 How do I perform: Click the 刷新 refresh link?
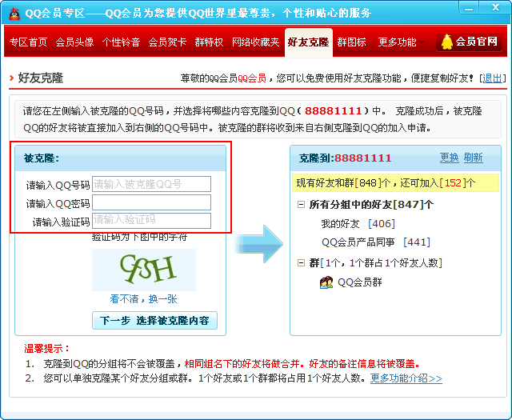[x=473, y=158]
